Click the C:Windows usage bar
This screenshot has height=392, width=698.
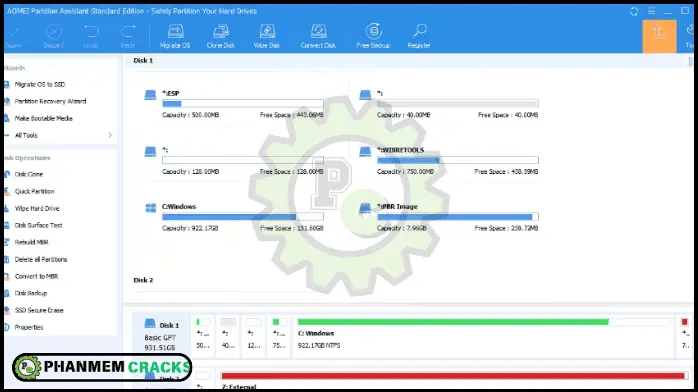[243, 217]
